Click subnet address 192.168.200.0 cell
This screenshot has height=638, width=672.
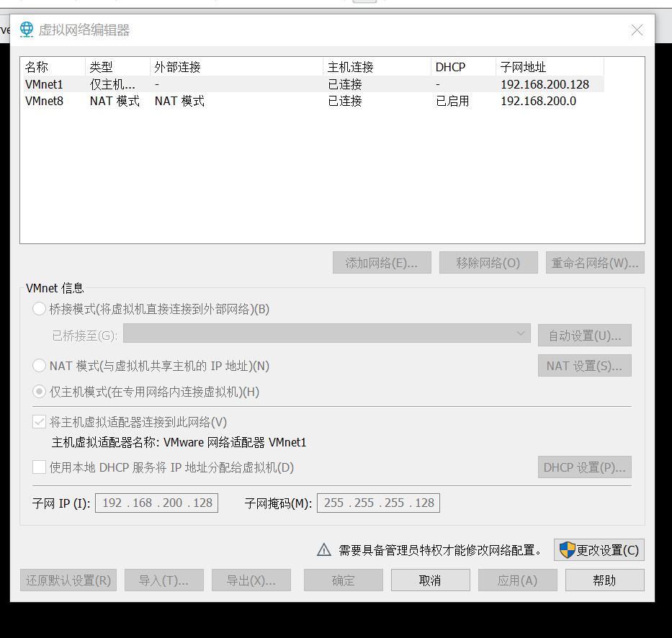538,101
